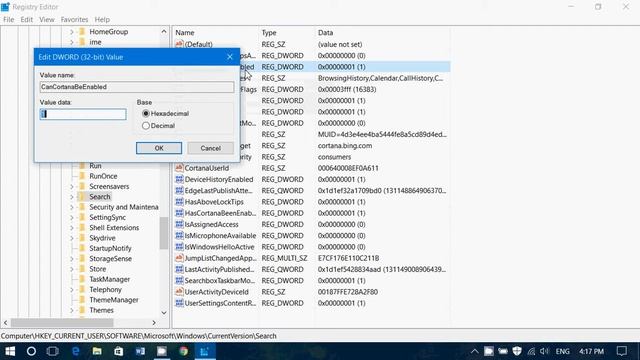Screen dimensions: 640x360
Task: Select the Themes folder icon
Action: [x=82, y=310]
